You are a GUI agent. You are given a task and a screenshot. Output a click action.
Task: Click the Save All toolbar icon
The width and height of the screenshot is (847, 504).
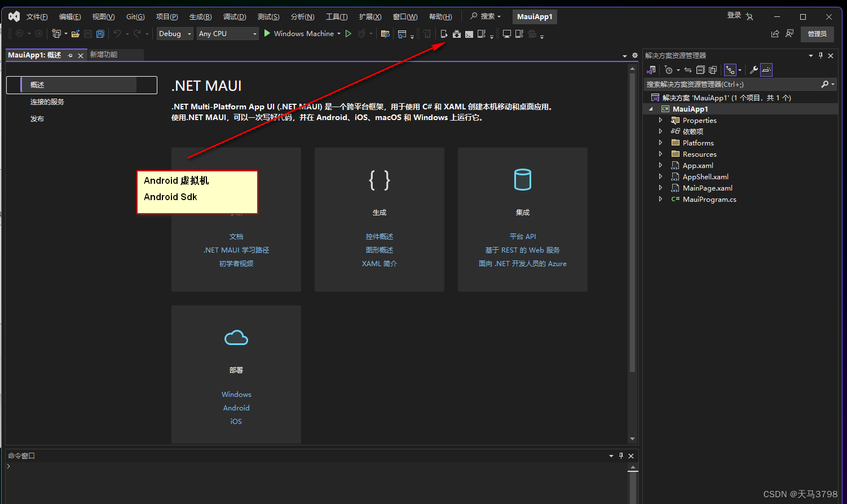tap(100, 34)
